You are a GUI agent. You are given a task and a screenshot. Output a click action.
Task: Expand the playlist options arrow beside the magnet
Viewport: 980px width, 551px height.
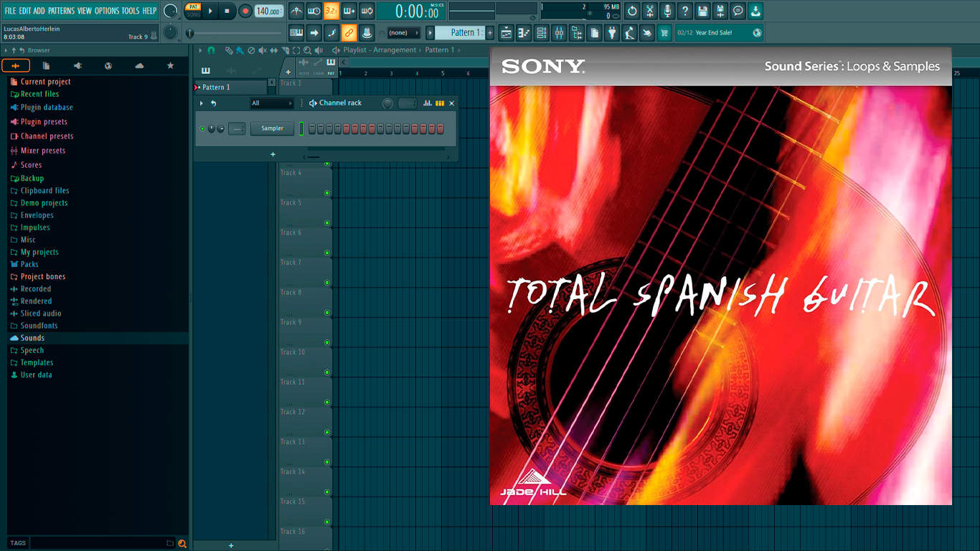point(201,50)
